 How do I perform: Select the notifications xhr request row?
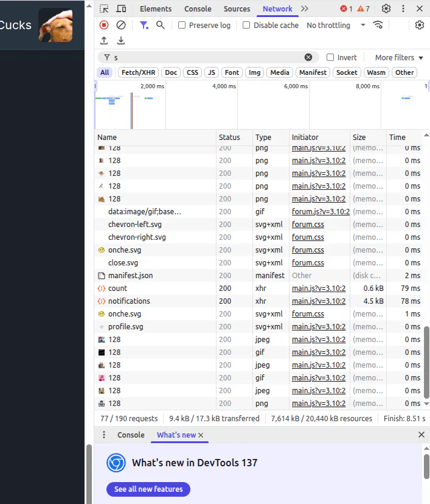259,301
